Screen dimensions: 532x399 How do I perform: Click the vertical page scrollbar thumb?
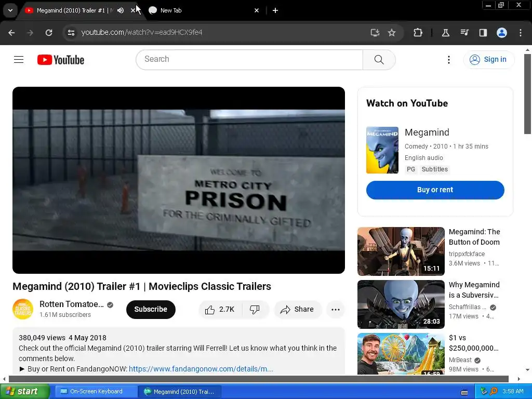coord(527,94)
